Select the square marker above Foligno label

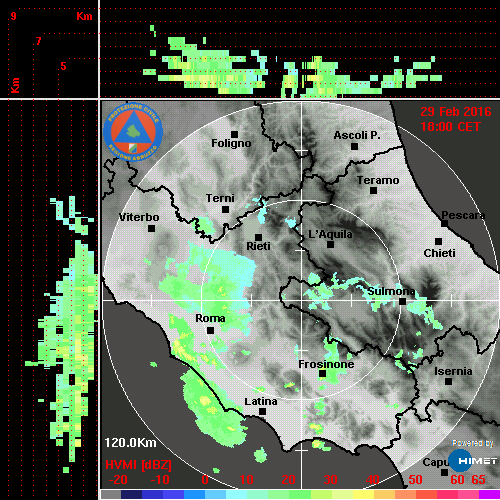tap(234, 134)
